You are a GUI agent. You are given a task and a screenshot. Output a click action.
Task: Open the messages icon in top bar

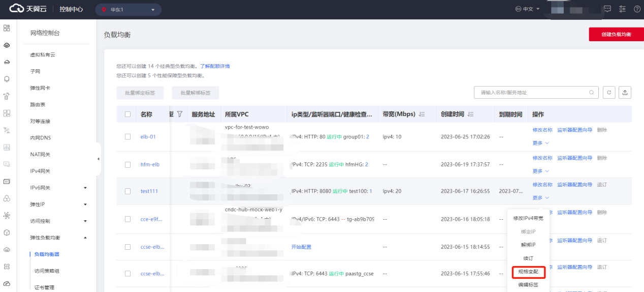point(607,9)
